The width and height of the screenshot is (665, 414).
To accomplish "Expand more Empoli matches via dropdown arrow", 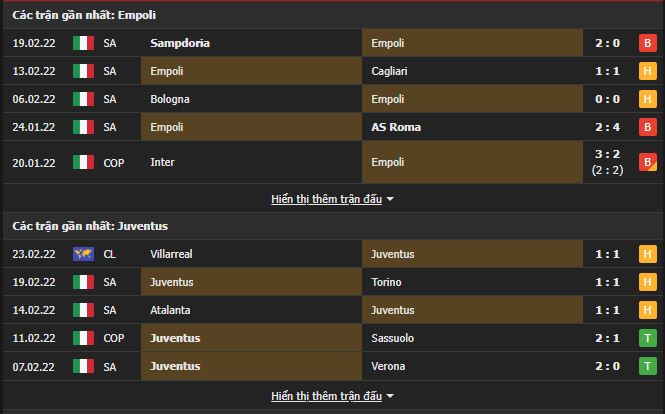I will [x=390, y=199].
